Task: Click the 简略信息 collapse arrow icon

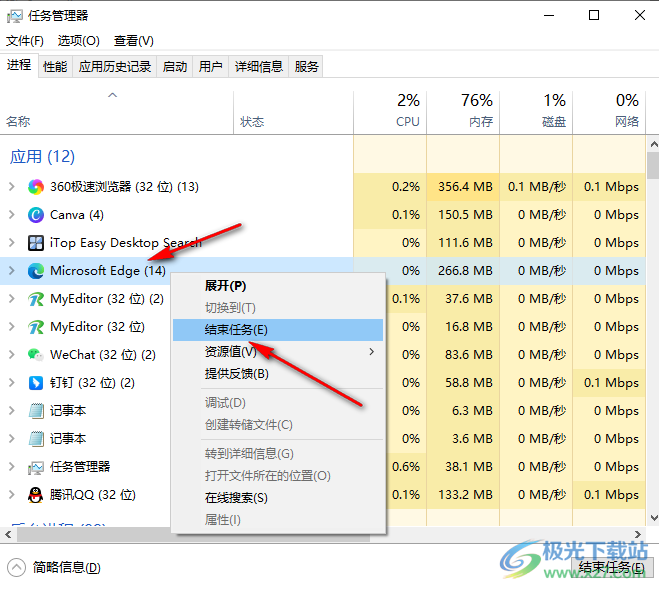Action: (16, 568)
